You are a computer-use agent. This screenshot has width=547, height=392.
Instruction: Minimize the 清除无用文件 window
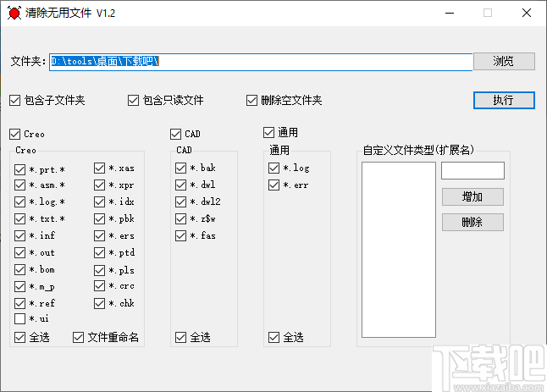pyautogui.click(x=450, y=13)
